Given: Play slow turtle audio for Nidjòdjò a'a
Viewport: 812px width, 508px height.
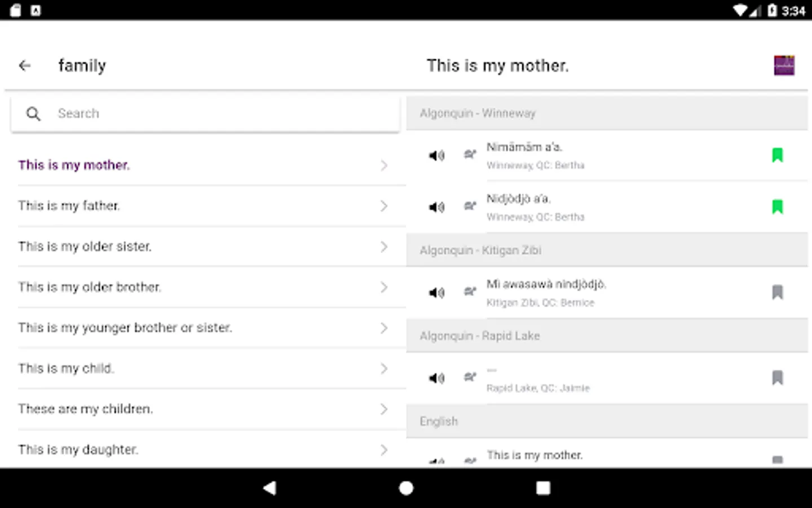Looking at the screenshot, I should pos(470,206).
